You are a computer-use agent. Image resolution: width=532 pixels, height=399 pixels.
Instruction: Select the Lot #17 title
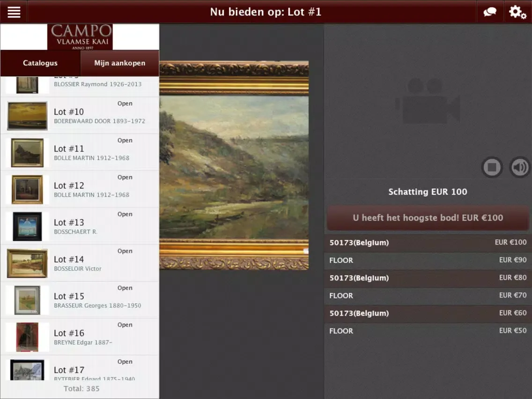pyautogui.click(x=69, y=370)
